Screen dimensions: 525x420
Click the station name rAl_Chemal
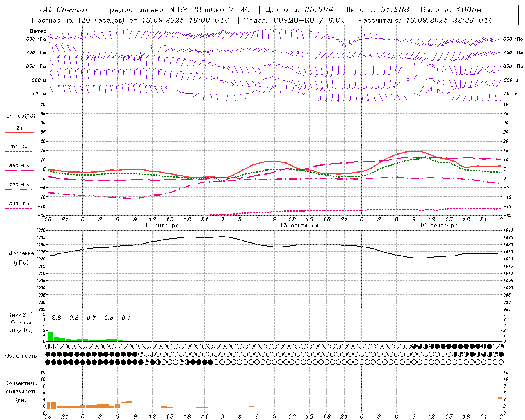click(x=63, y=10)
